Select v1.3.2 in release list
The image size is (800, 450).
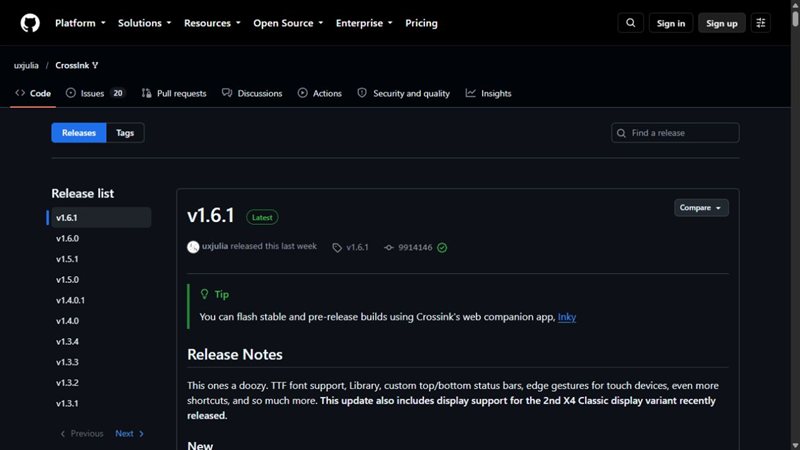(101, 383)
